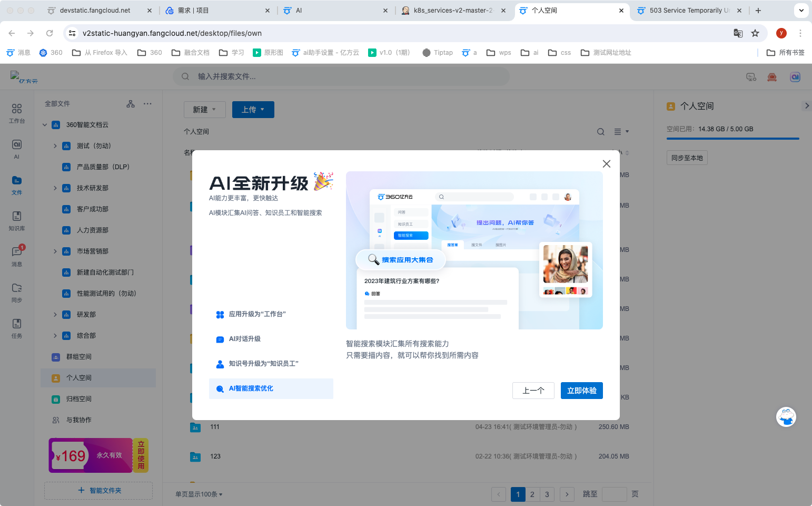Click the translate page icon
The width and height of the screenshot is (812, 506).
[x=738, y=33]
